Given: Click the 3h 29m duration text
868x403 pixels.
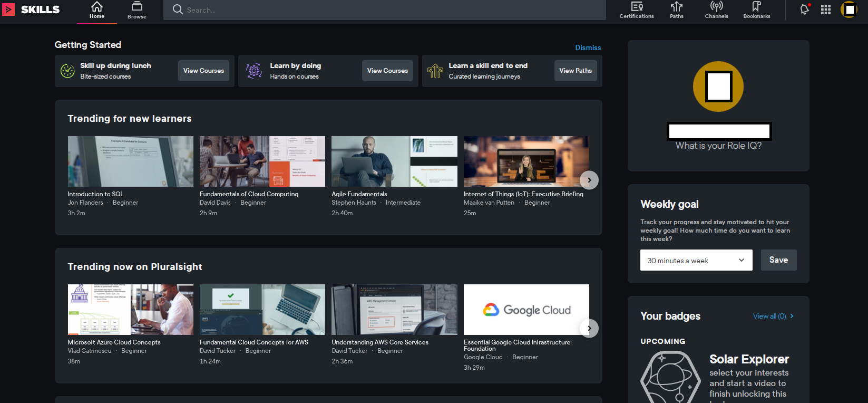Looking at the screenshot, I should click(x=474, y=368).
